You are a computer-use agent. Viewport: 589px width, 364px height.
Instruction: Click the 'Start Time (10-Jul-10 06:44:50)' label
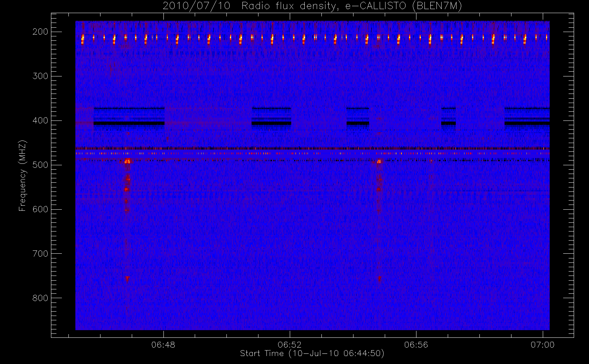point(312,353)
